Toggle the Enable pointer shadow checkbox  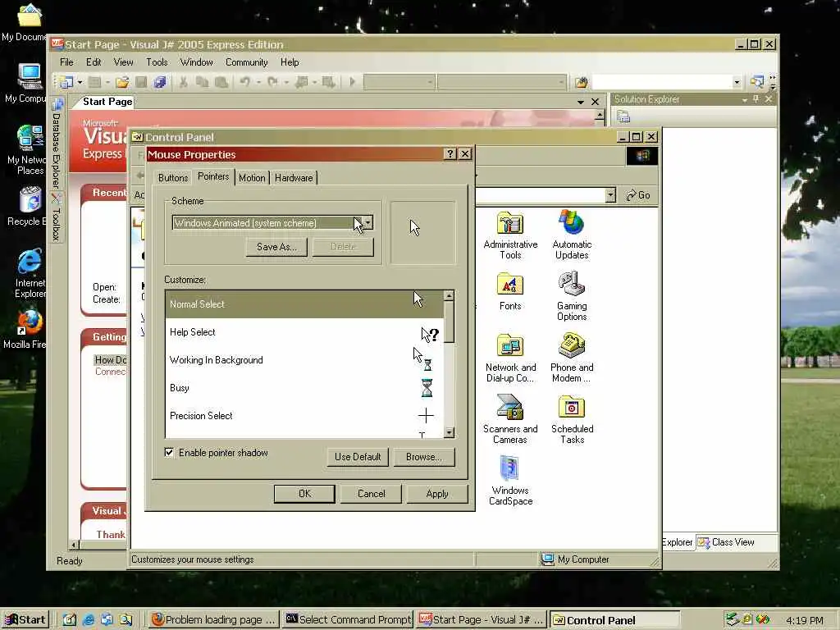click(169, 453)
